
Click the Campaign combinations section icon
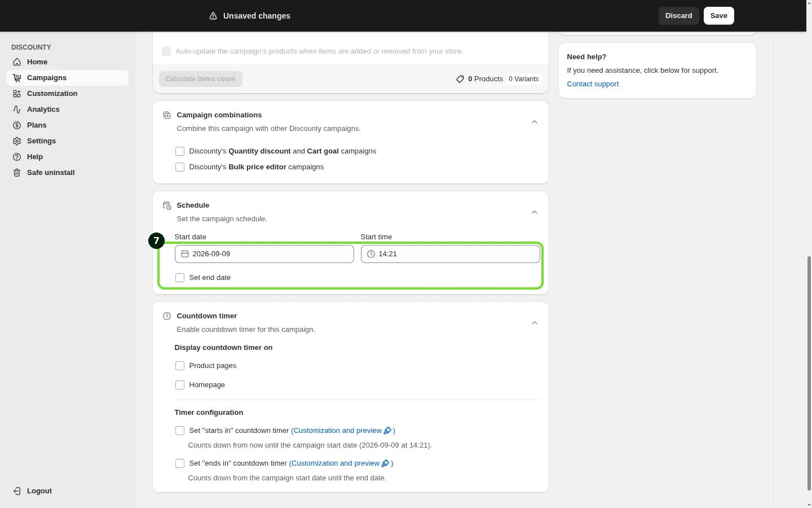(167, 115)
